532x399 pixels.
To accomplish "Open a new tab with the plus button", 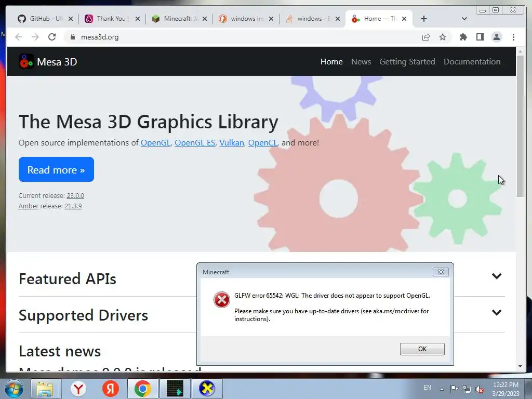I will pos(424,19).
